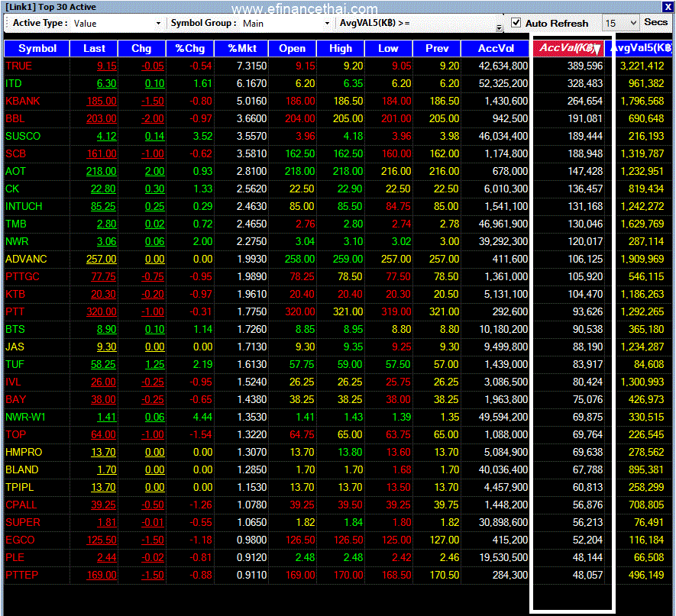Close the Top 30 Active window

point(668,7)
